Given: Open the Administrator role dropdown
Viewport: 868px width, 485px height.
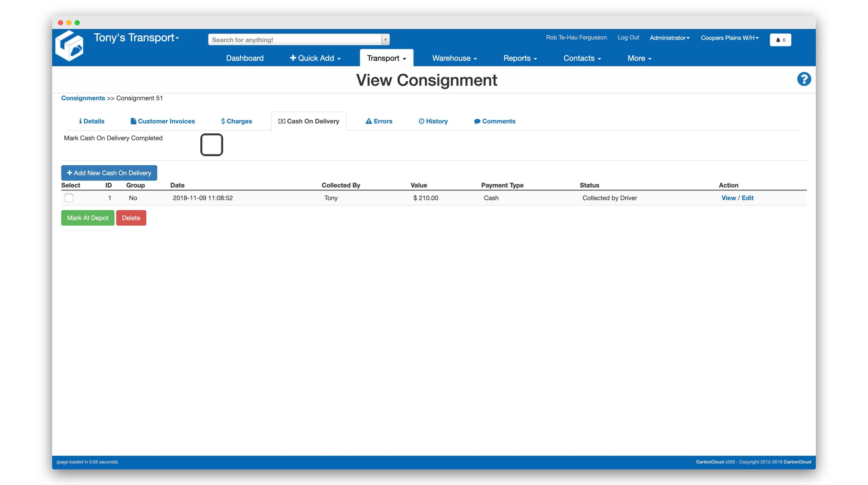Looking at the screenshot, I should coord(669,38).
